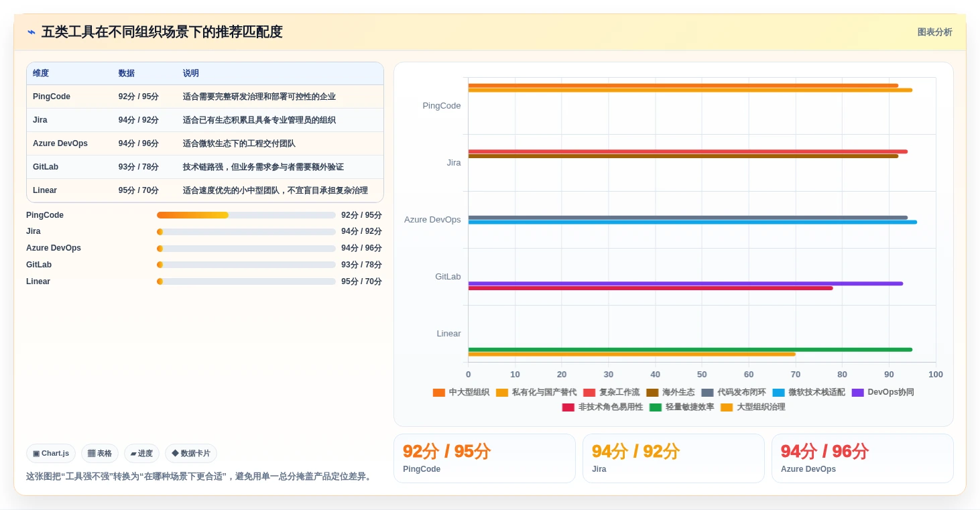Viewport: 980px width, 510px height.
Task: Toggle the 非技术角色易用性 legend item
Action: (603, 407)
